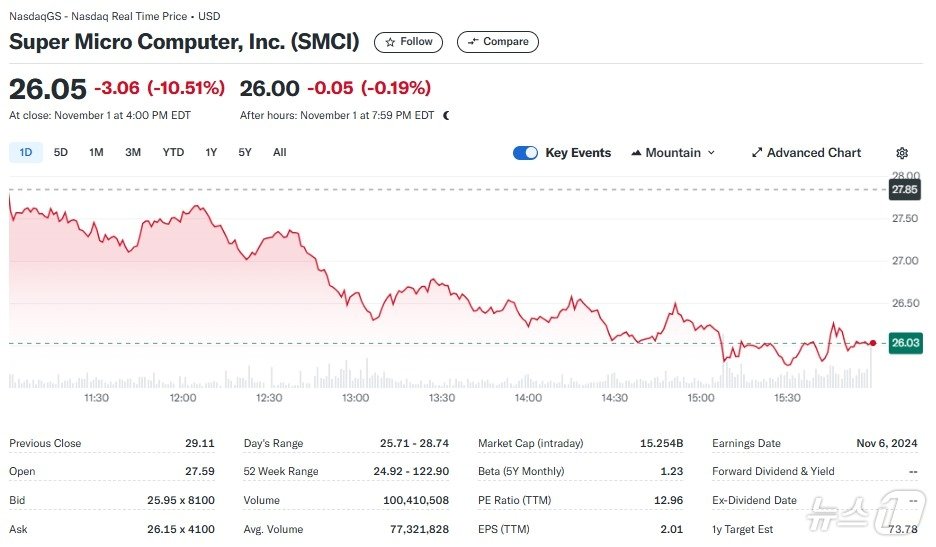Show the 5Y price history
The image size is (936, 547).
coord(245,152)
